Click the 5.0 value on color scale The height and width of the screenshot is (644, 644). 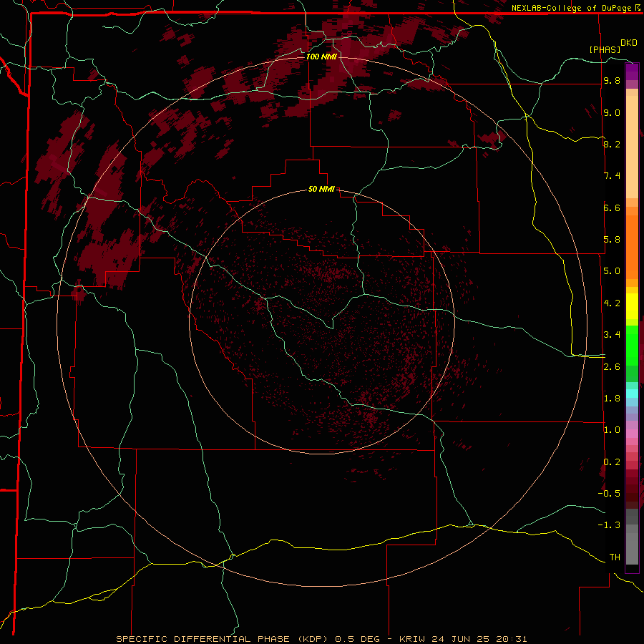[612, 271]
